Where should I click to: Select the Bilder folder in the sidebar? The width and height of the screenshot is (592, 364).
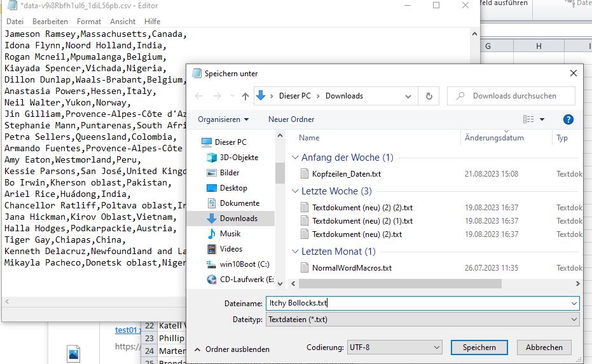click(229, 172)
